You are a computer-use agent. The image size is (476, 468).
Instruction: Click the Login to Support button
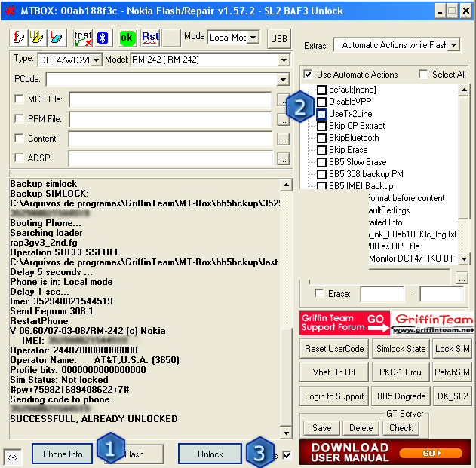(334, 396)
